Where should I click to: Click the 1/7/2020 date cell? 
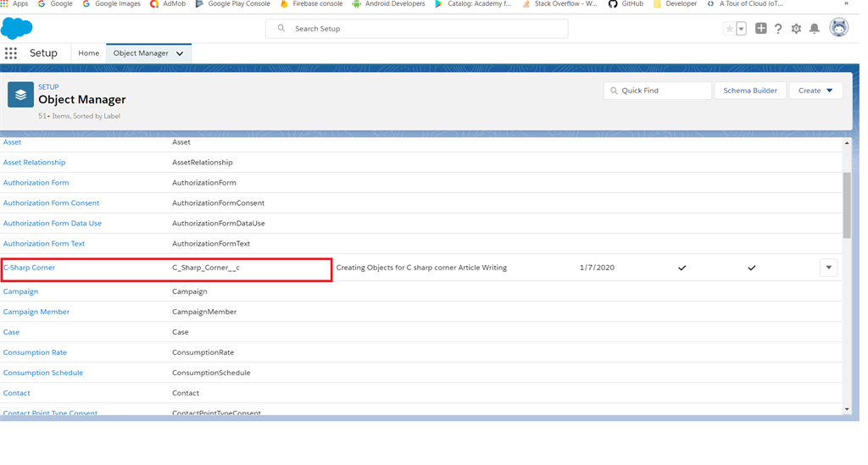597,268
